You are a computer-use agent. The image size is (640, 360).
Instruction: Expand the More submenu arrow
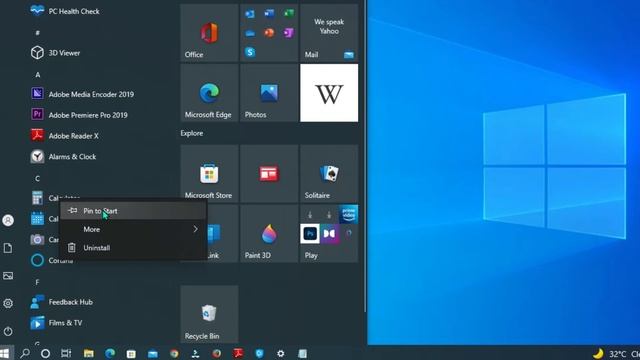(x=196, y=229)
